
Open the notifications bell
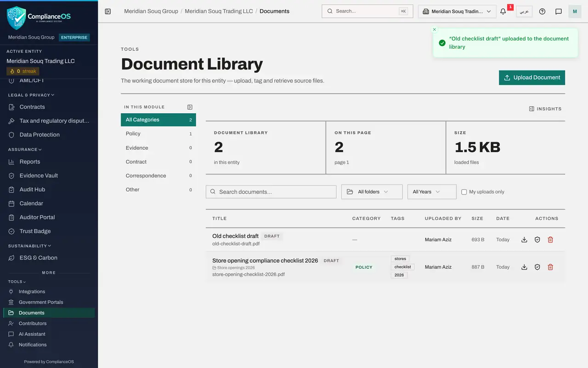(x=503, y=11)
